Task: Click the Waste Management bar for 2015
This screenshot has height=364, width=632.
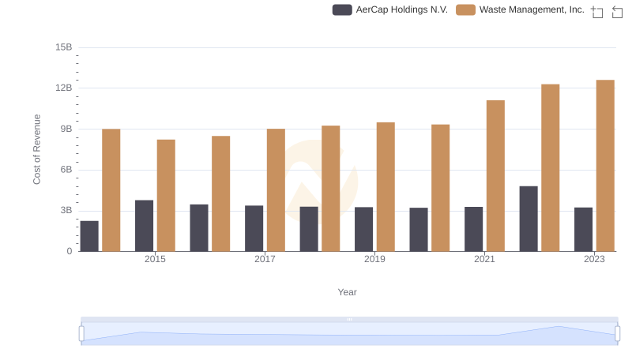Action: click(166, 196)
